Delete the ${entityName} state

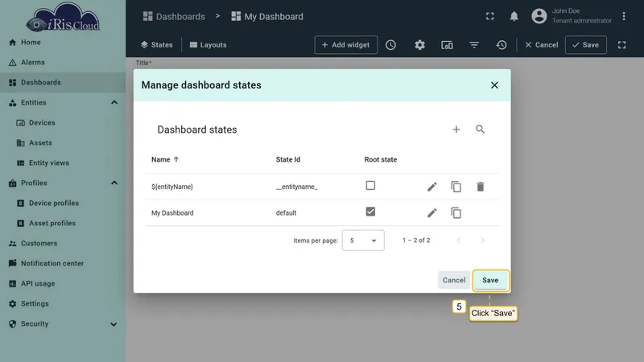pyautogui.click(x=480, y=187)
